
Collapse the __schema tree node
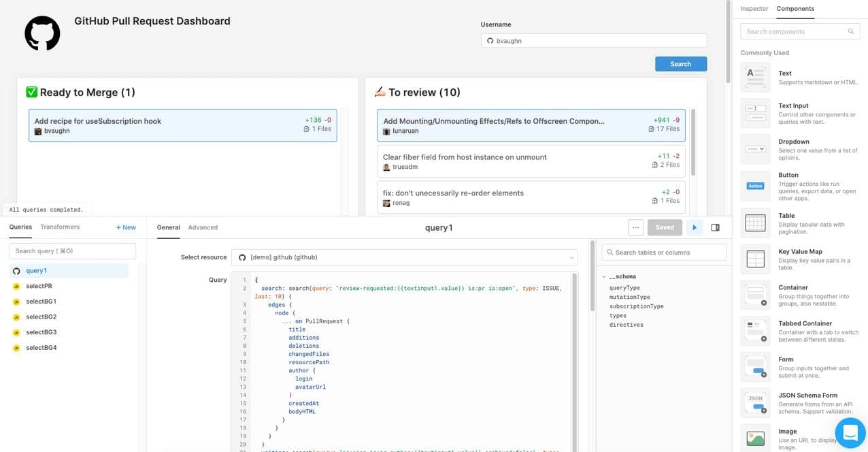pyautogui.click(x=604, y=277)
